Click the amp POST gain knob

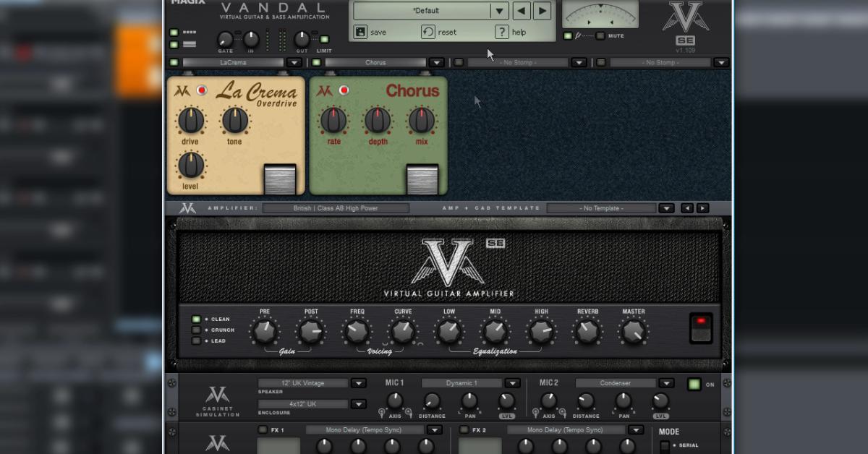tap(311, 332)
